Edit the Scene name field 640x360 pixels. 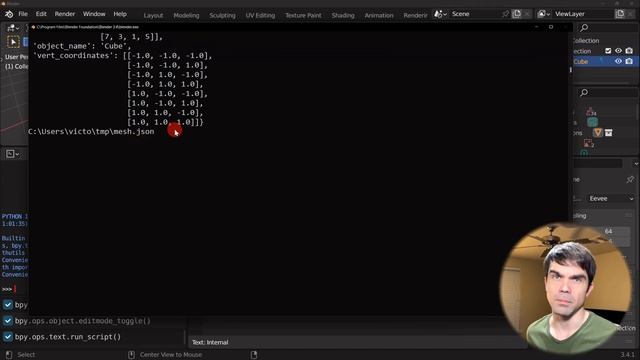coord(476,14)
